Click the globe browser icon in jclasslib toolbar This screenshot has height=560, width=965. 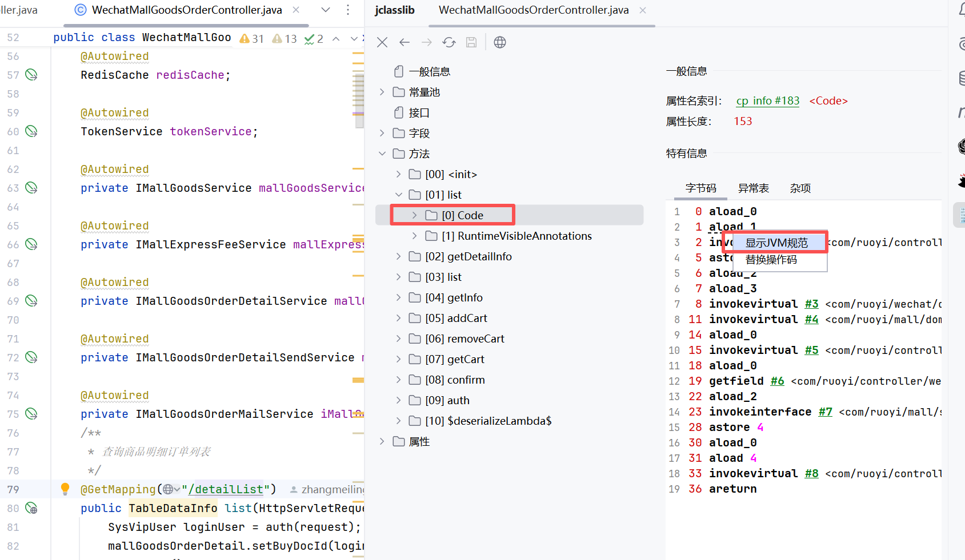click(x=500, y=42)
